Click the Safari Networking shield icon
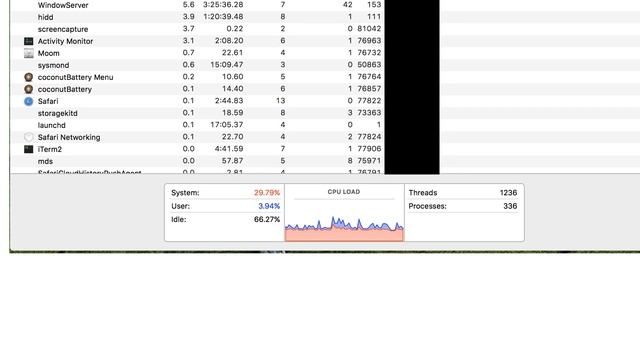640x360 pixels. click(x=29, y=137)
